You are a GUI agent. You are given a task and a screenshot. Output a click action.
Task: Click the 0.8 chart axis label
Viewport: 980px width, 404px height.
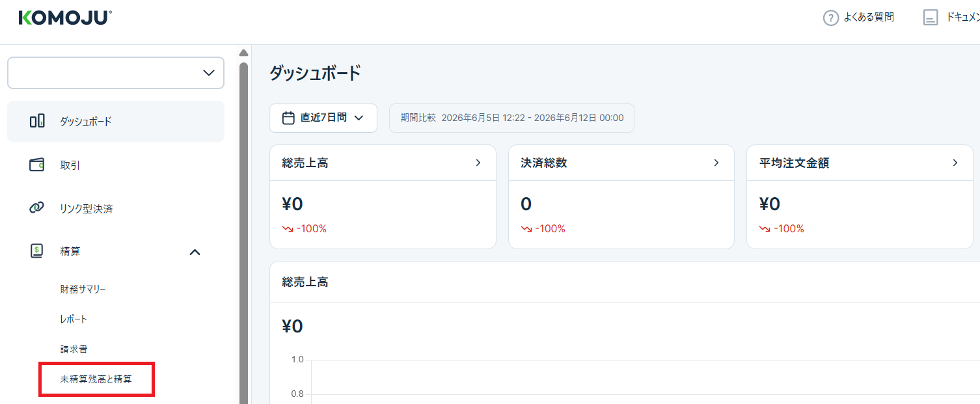(x=297, y=394)
